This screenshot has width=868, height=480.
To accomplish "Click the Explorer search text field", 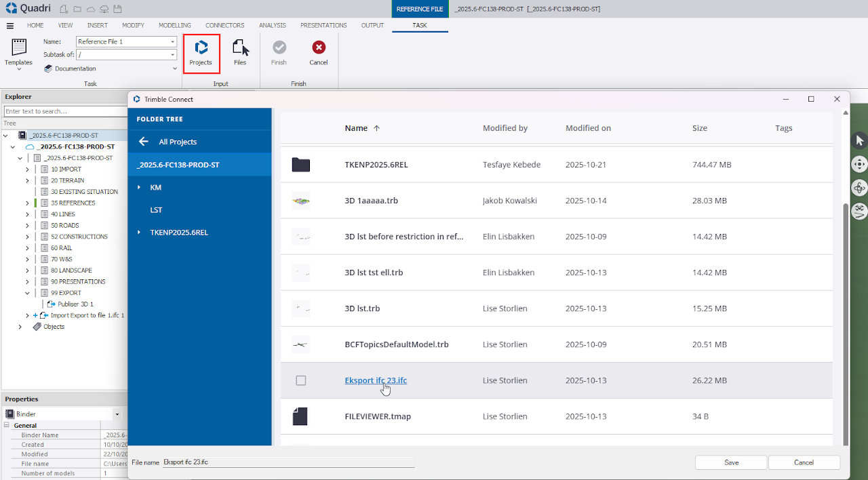I will pyautogui.click(x=65, y=111).
